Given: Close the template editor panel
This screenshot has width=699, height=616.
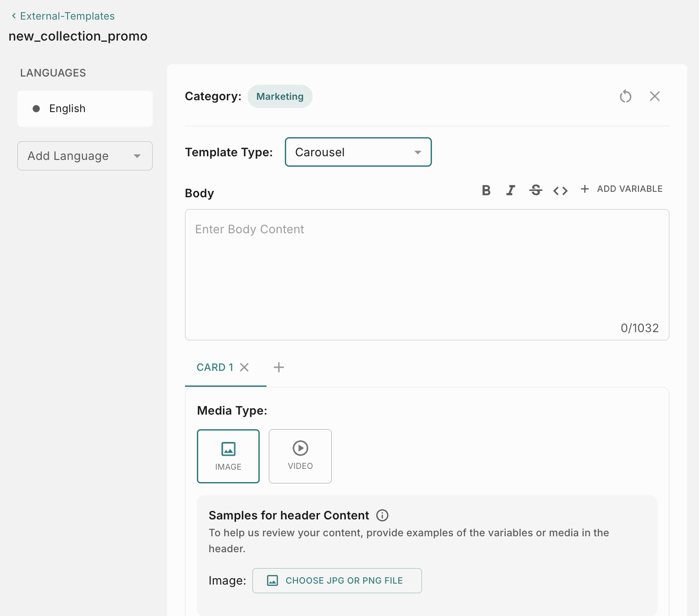Looking at the screenshot, I should [654, 96].
